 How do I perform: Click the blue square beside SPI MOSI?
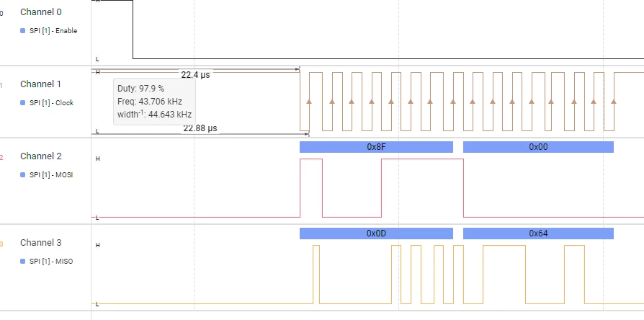[x=23, y=175]
